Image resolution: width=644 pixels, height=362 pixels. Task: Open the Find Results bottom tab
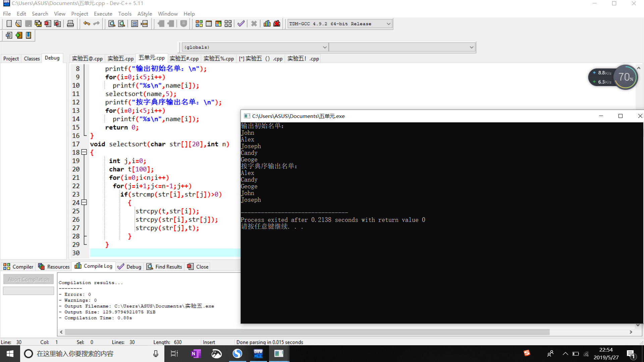point(165,267)
